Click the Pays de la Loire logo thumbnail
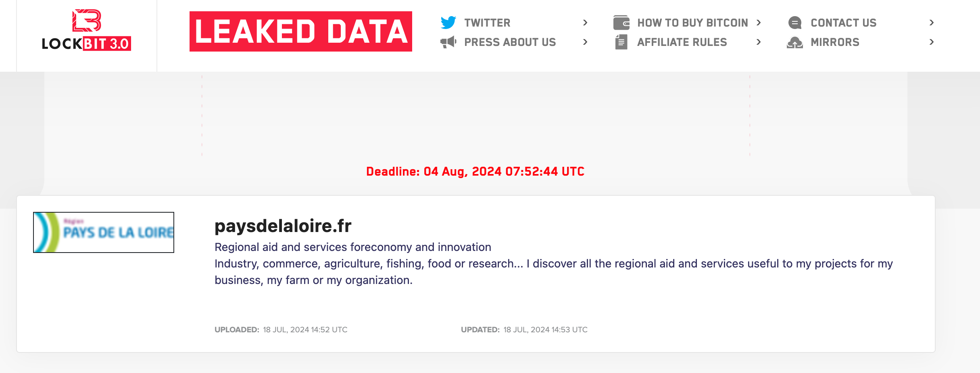The width and height of the screenshot is (980, 373). [104, 232]
